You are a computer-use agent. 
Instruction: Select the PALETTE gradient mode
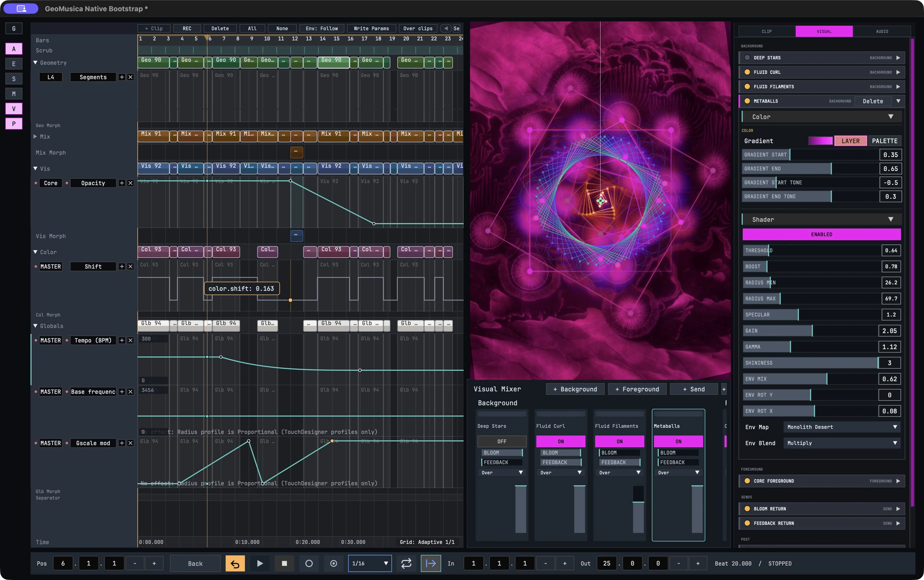pyautogui.click(x=884, y=141)
